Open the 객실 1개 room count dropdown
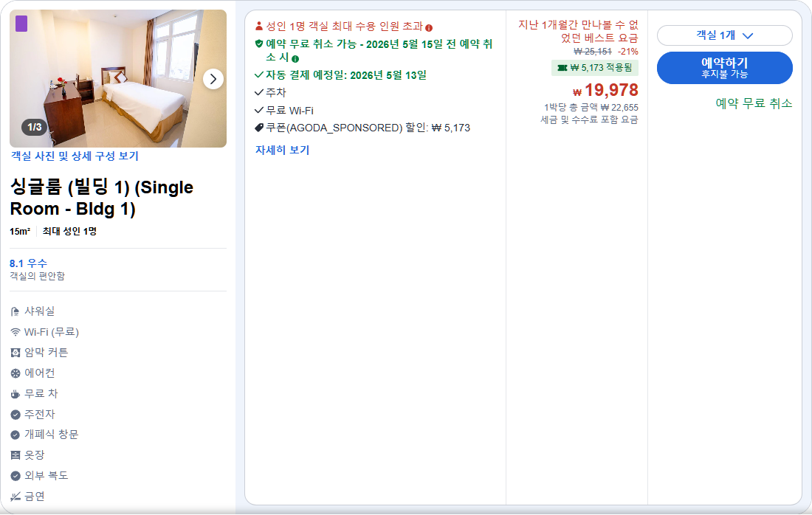812x515 pixels. point(724,35)
